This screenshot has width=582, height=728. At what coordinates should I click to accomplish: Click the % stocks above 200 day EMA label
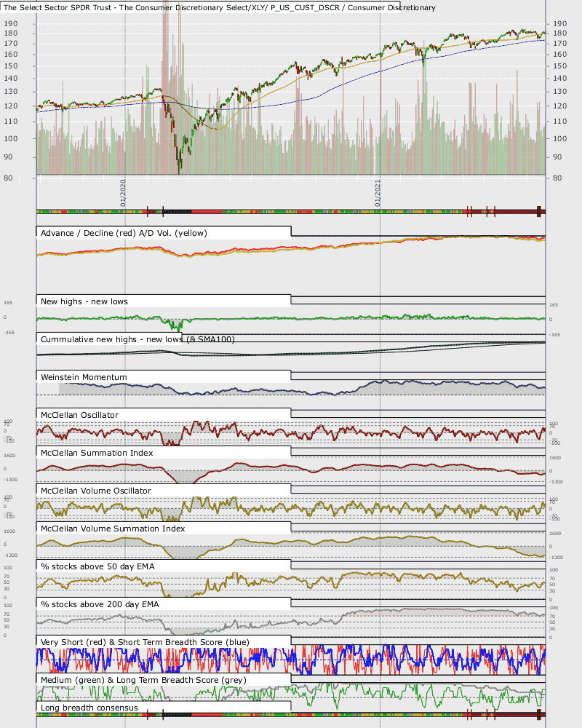tap(100, 604)
